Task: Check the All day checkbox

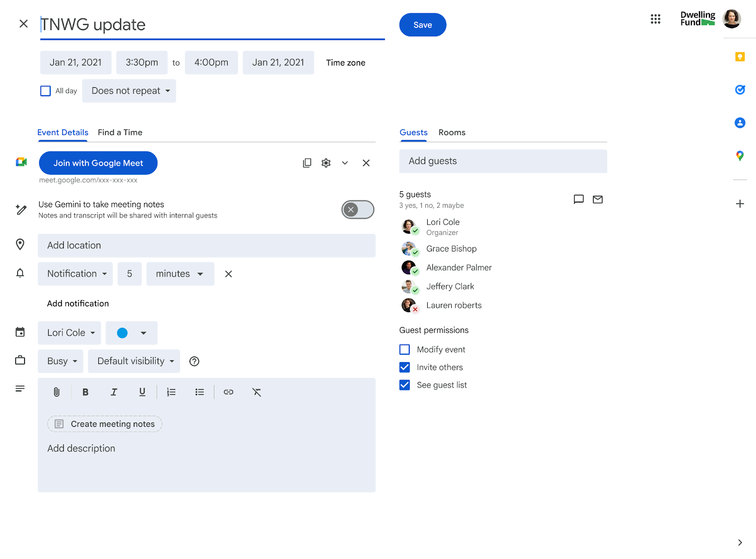Action: click(x=45, y=91)
